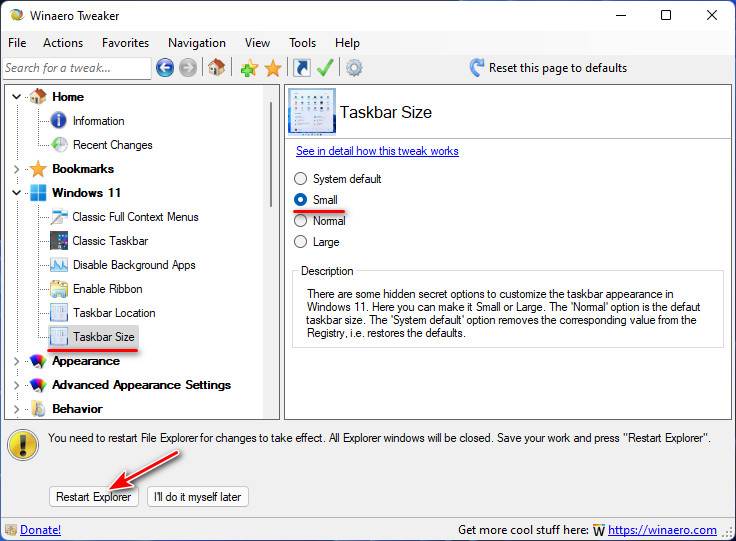
Task: Click the Donate coffee icon in status bar
Action: 11,530
